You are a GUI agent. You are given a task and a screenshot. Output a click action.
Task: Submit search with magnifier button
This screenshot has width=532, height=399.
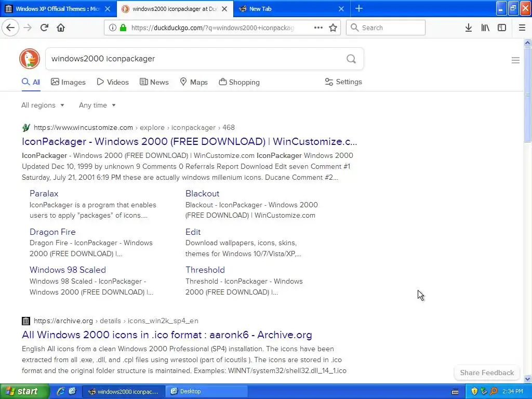351,59
